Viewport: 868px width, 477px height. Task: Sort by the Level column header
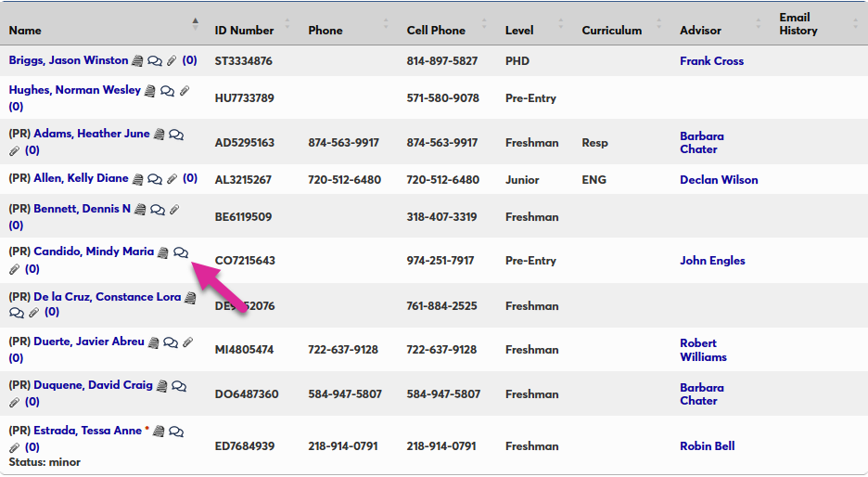tap(519, 31)
